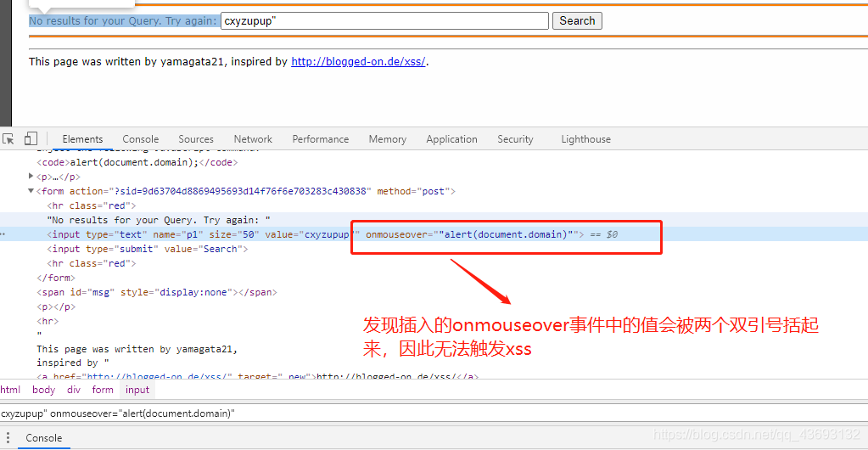868x450 pixels.
Task: Click the highlighted 'No results for your Query' label
Action: (123, 21)
